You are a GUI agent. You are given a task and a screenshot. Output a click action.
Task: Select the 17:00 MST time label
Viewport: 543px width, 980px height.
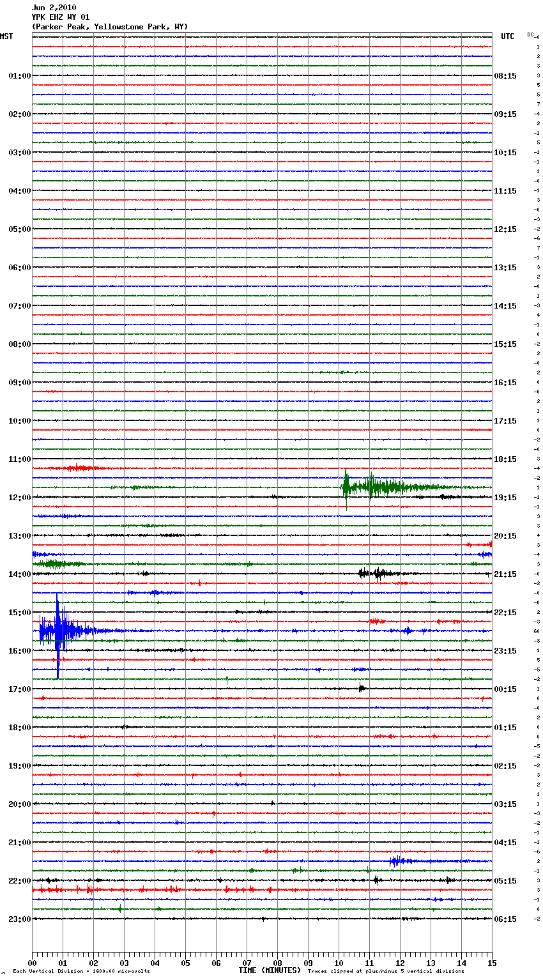click(20, 689)
